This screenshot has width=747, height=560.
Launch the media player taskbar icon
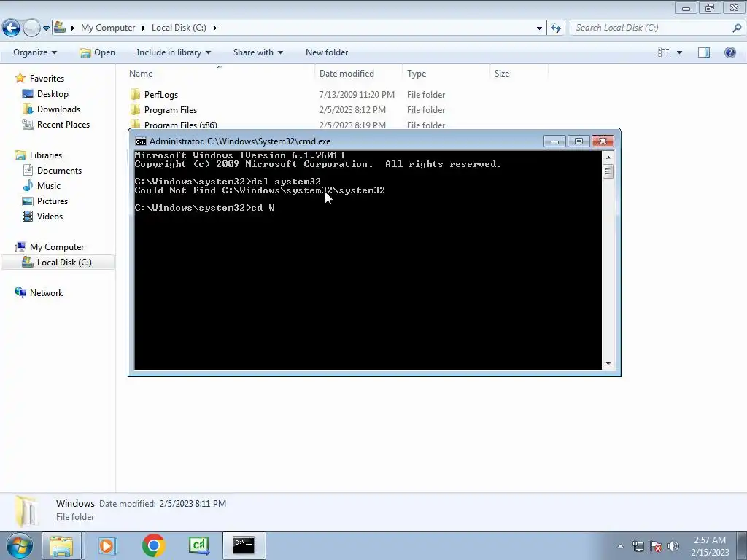pos(107,545)
